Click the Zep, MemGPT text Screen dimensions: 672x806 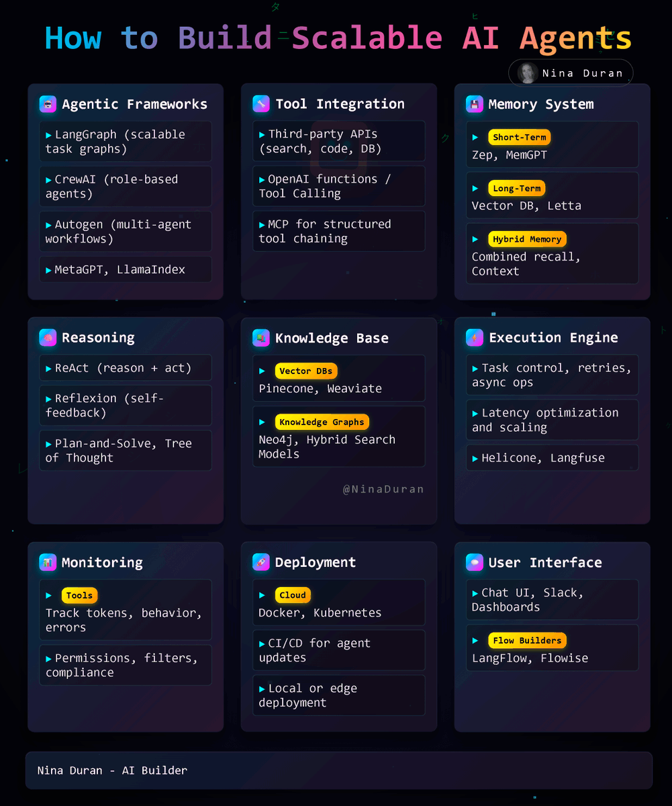(x=509, y=155)
